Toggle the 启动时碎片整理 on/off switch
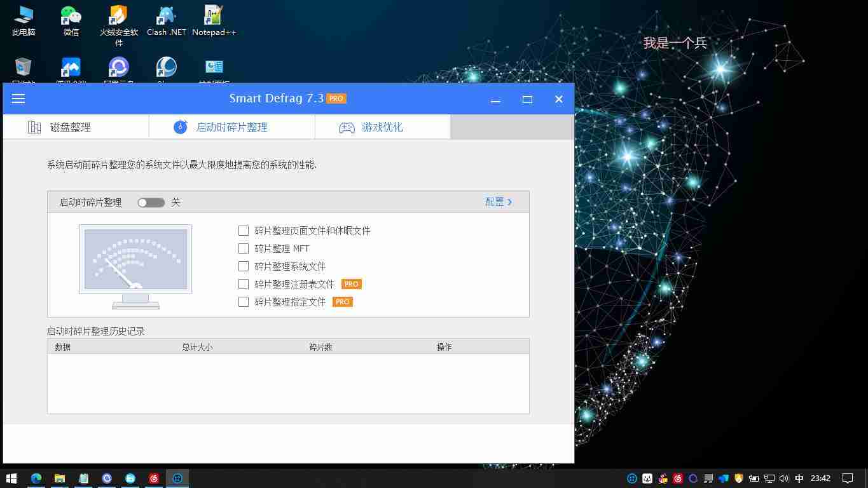 (x=151, y=203)
